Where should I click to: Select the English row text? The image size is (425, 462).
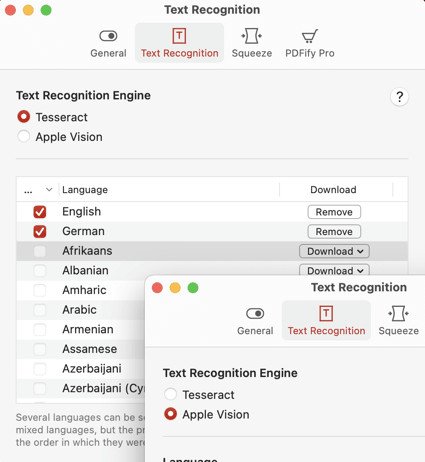coord(81,212)
